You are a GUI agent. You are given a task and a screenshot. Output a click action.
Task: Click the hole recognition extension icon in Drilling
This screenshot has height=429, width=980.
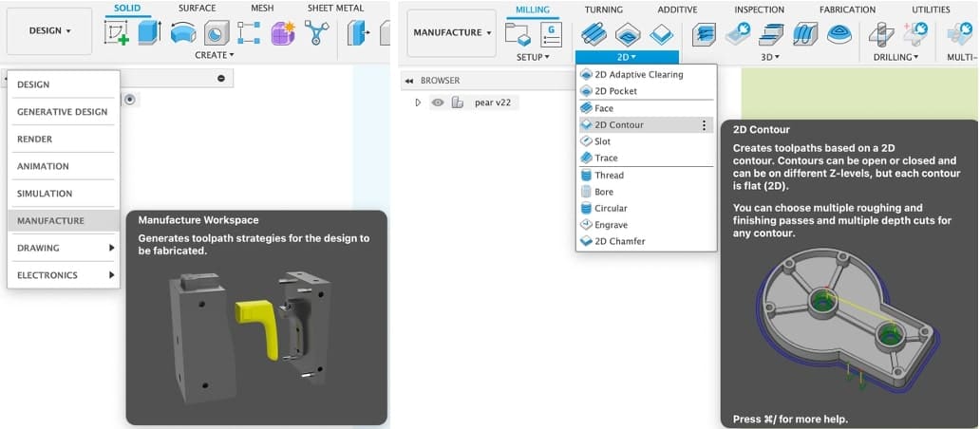(915, 34)
